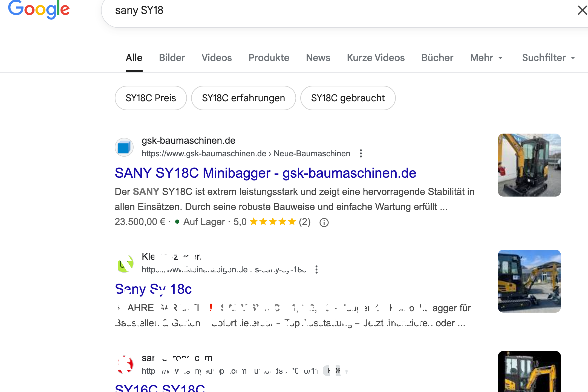Click the red Sany Europe favicon
The height and width of the screenshot is (392, 588).
click(x=125, y=365)
